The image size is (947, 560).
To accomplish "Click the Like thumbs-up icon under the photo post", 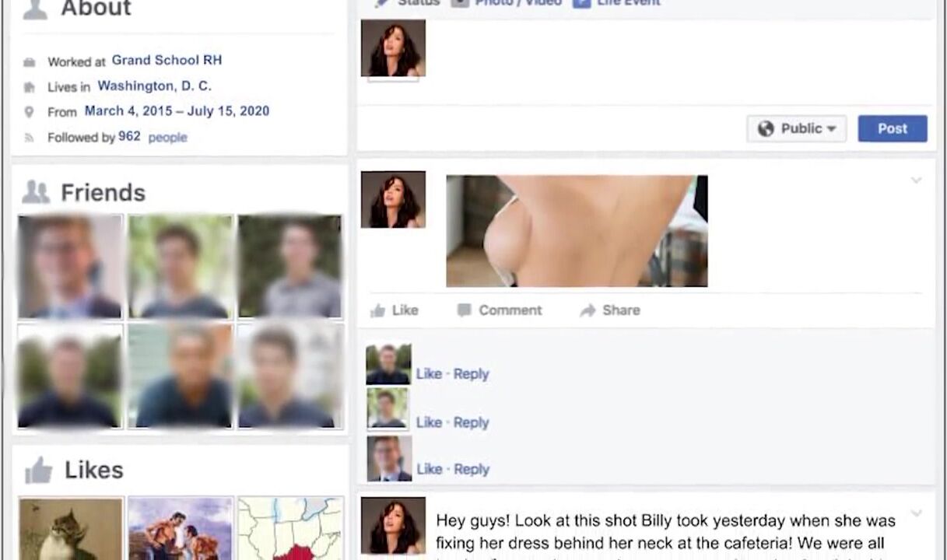I will pos(378,310).
